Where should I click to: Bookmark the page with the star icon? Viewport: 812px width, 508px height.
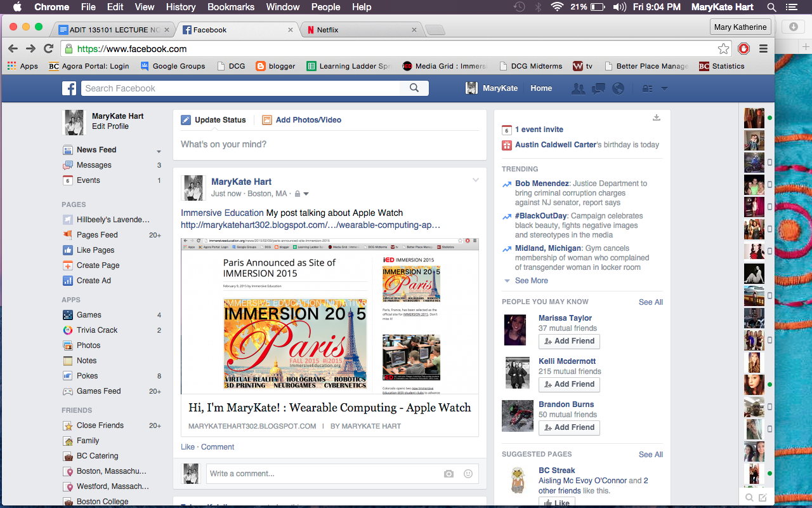pyautogui.click(x=723, y=49)
